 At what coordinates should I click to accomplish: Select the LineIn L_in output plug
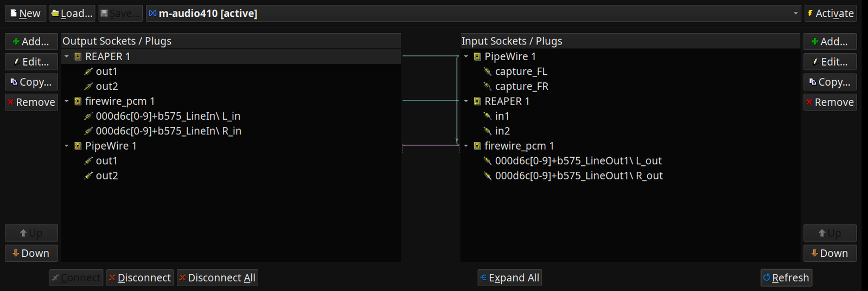pyautogui.click(x=168, y=116)
